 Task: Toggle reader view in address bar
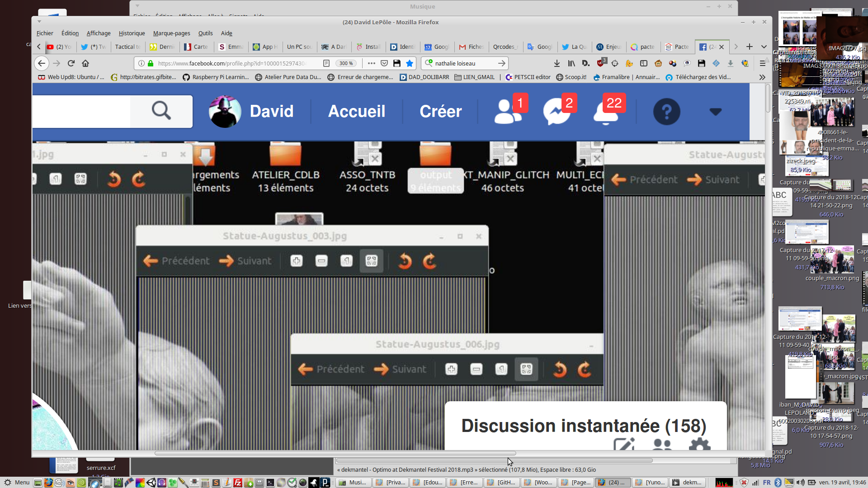(326, 63)
